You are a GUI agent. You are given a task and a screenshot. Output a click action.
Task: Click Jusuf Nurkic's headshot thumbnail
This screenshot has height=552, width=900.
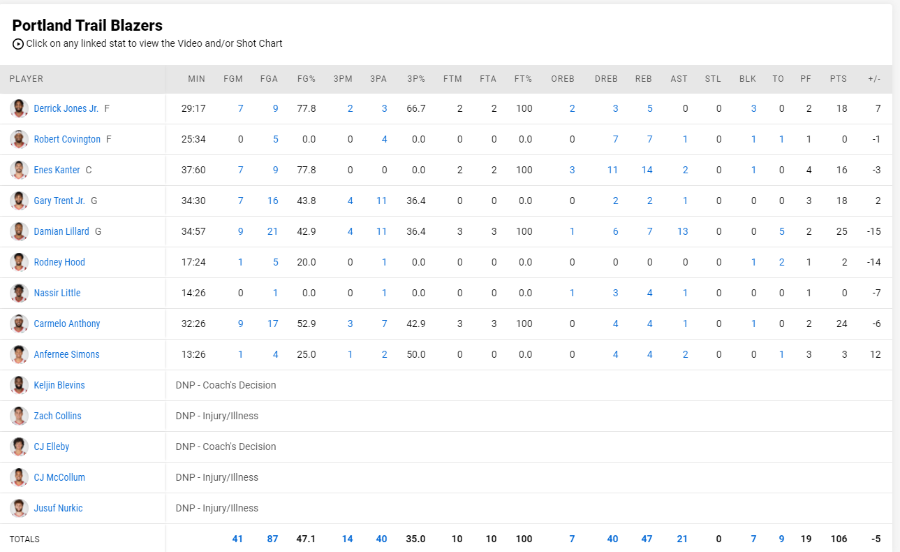click(x=19, y=508)
